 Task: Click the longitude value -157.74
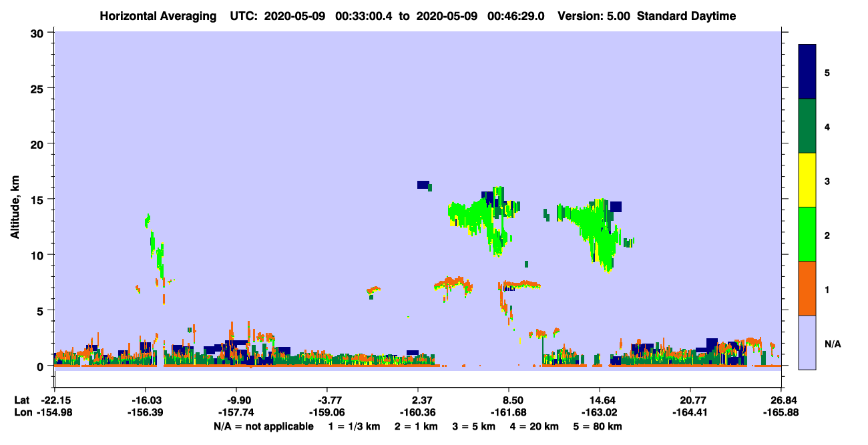coord(236,412)
